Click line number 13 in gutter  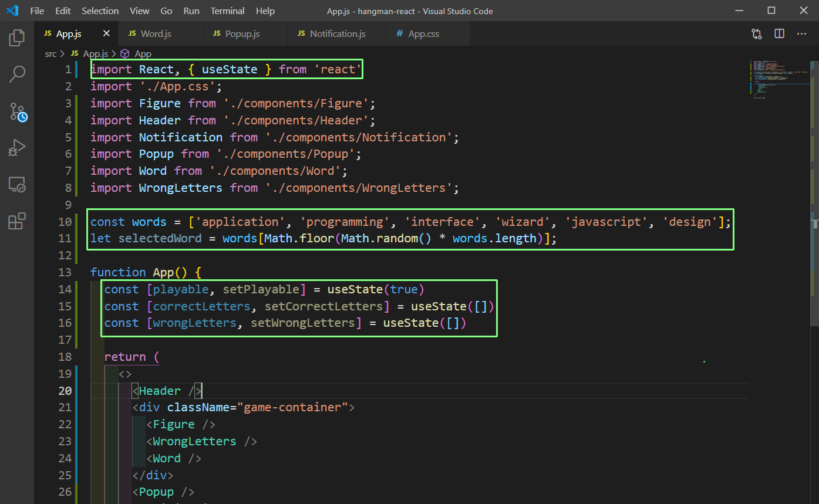coord(65,272)
